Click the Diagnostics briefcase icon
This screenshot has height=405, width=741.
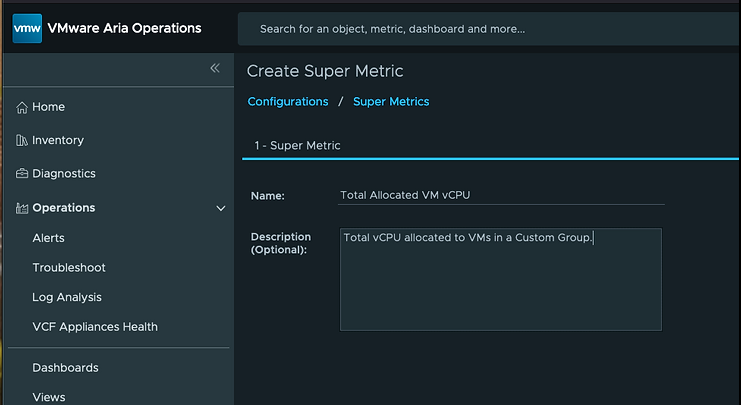point(22,174)
